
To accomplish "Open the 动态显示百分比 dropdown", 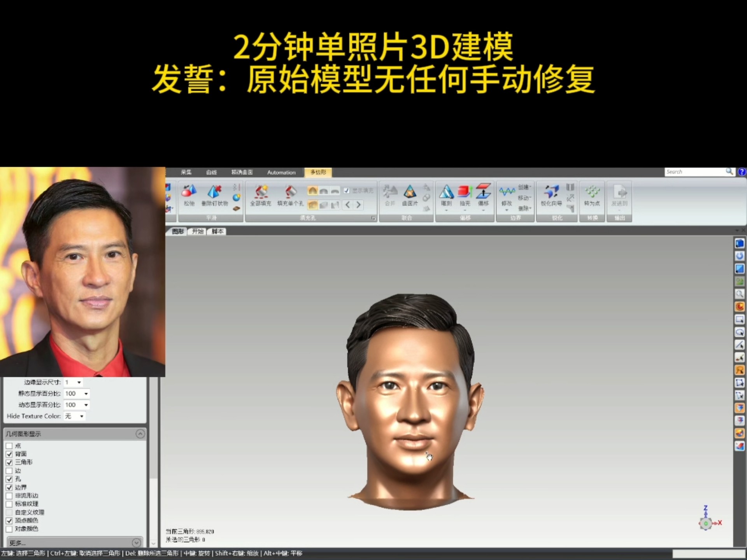I will (77, 405).
